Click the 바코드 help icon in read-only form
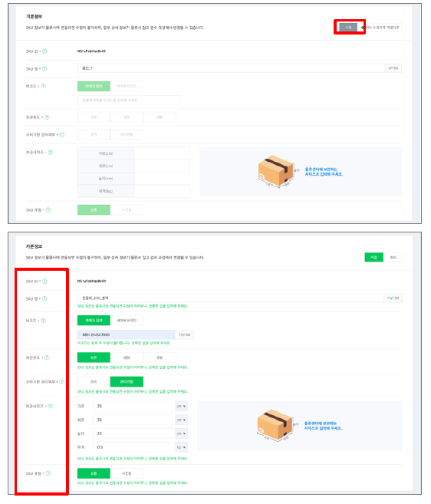The height and width of the screenshot is (504, 431). coord(44,86)
